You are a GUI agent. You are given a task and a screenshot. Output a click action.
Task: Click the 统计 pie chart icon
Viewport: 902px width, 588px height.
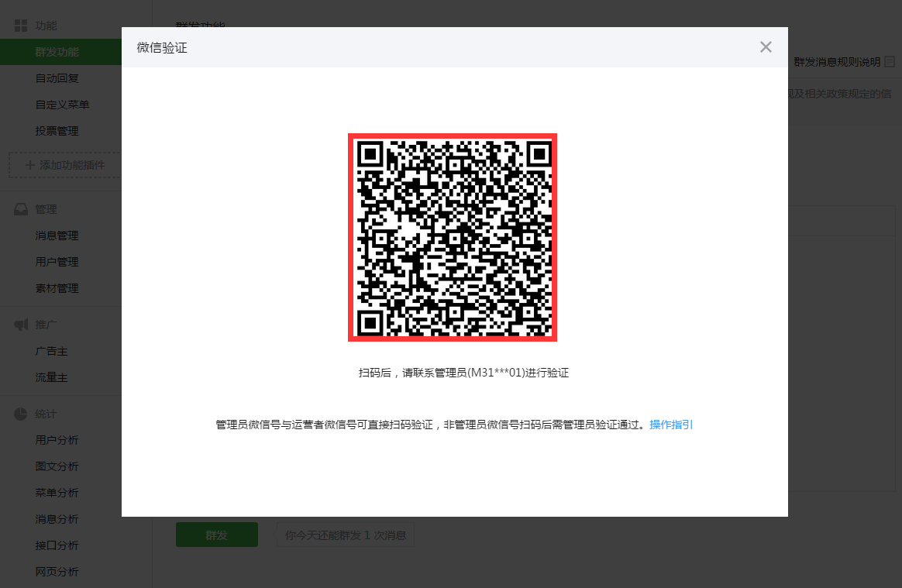click(21, 412)
